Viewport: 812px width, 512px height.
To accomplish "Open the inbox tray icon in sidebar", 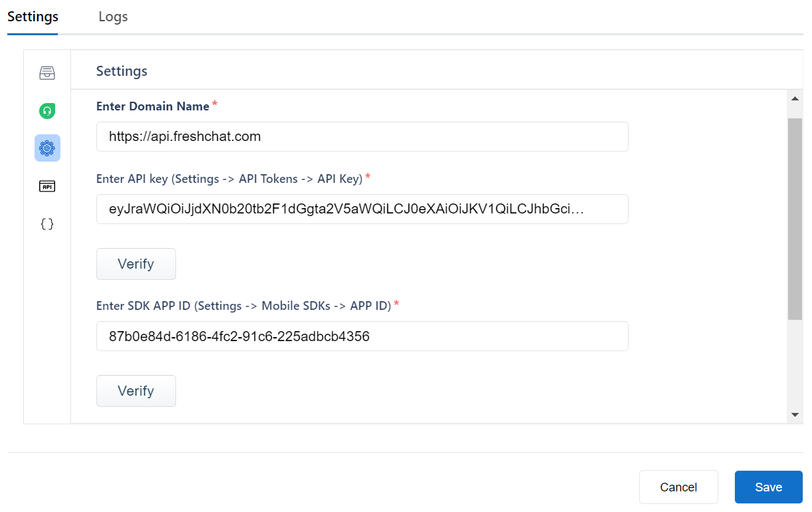I will pyautogui.click(x=47, y=72).
